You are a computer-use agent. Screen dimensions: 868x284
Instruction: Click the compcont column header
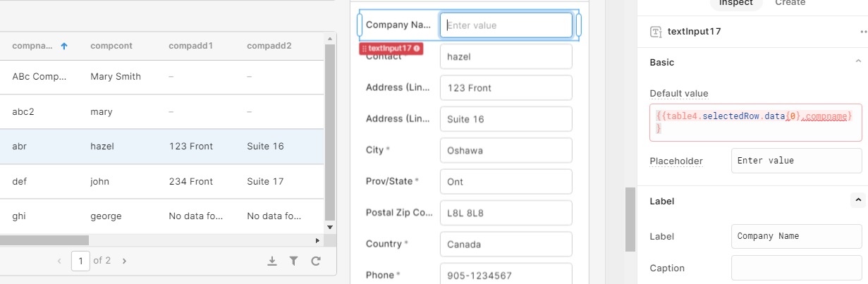point(112,46)
